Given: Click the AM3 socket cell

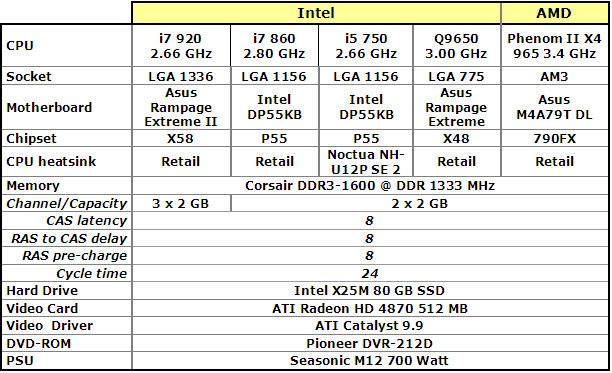Looking at the screenshot, I should [554, 76].
